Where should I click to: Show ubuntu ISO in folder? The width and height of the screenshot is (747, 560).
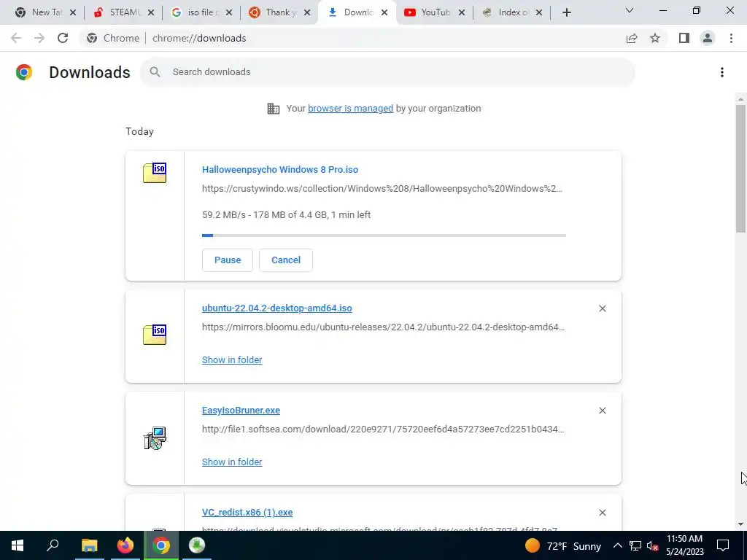[232, 360]
